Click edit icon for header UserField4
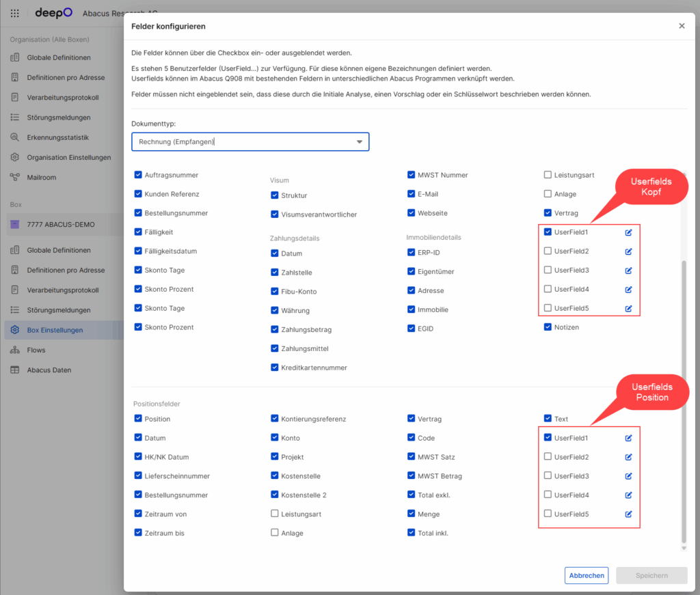The image size is (700, 595). click(x=629, y=290)
